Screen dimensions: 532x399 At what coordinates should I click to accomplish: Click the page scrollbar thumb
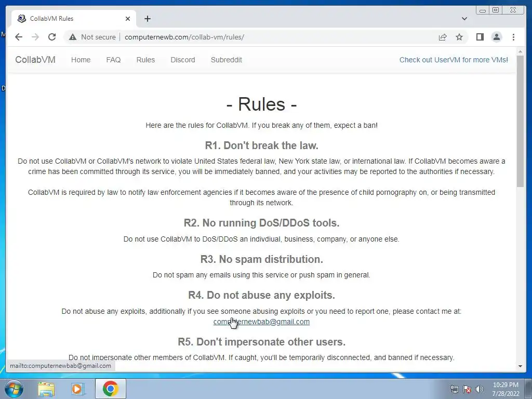pos(520,121)
